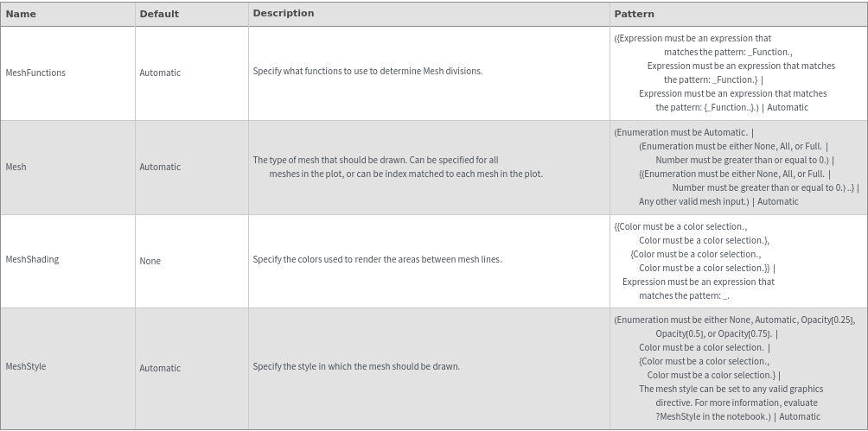Image resolution: width=868 pixels, height=431 pixels.
Task: Click the Pattern column header
Action: (x=634, y=14)
